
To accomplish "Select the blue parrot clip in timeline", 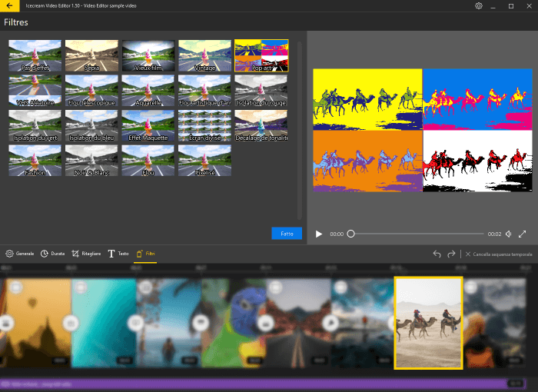I will click(234, 323).
